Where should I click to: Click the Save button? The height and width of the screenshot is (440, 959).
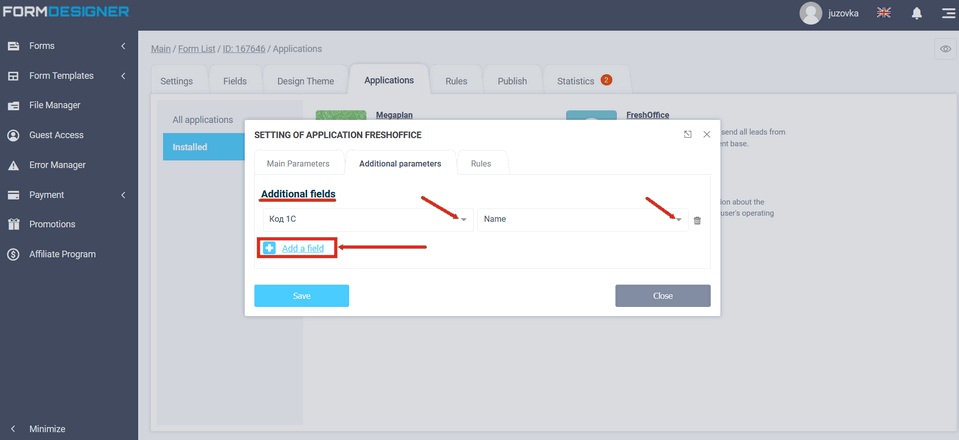302,296
